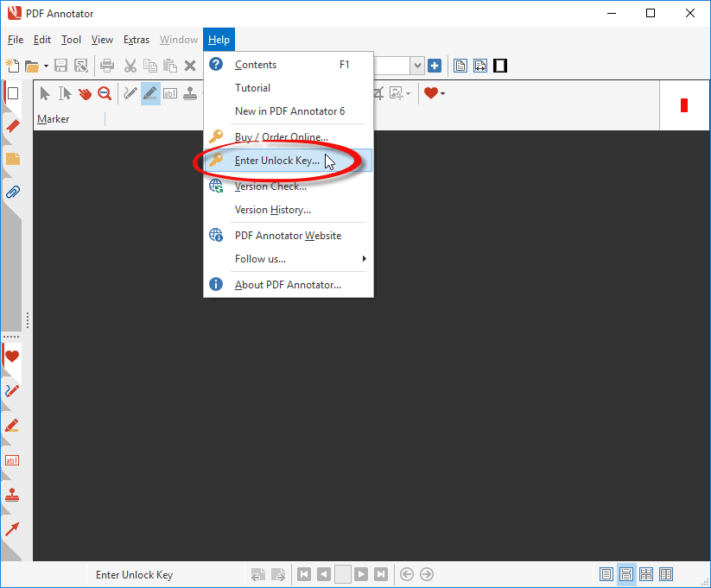Viewport: 711px width, 588px height.
Task: Expand the Open button dropdown arrow
Action: click(45, 66)
